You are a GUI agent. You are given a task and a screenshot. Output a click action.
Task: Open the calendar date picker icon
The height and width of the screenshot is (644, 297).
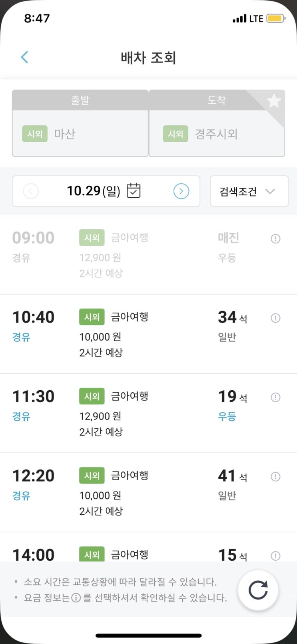[134, 191]
